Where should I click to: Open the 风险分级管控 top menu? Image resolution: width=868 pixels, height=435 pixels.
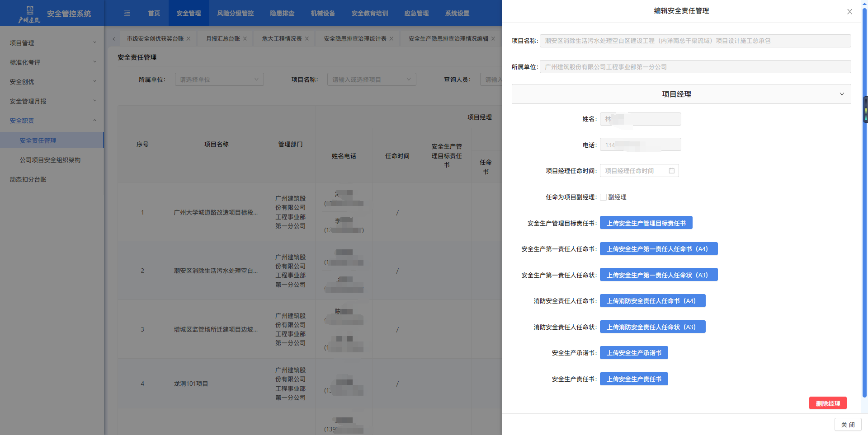[x=235, y=13]
